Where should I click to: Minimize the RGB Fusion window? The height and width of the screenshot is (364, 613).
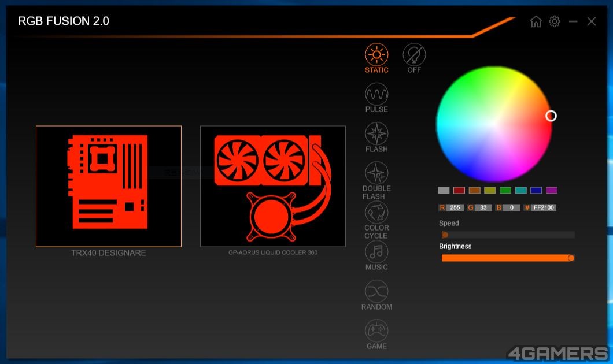[573, 21]
